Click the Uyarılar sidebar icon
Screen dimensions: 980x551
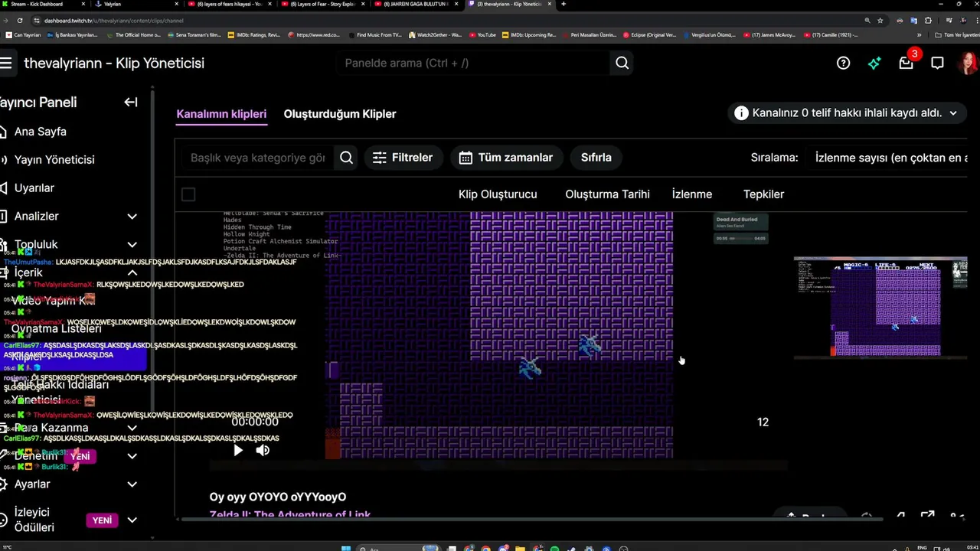pos(5,187)
